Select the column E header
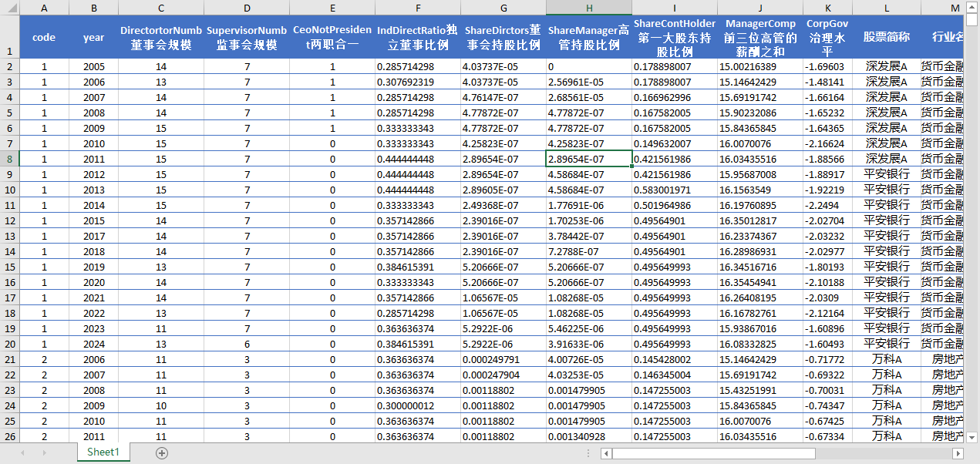 click(332, 8)
